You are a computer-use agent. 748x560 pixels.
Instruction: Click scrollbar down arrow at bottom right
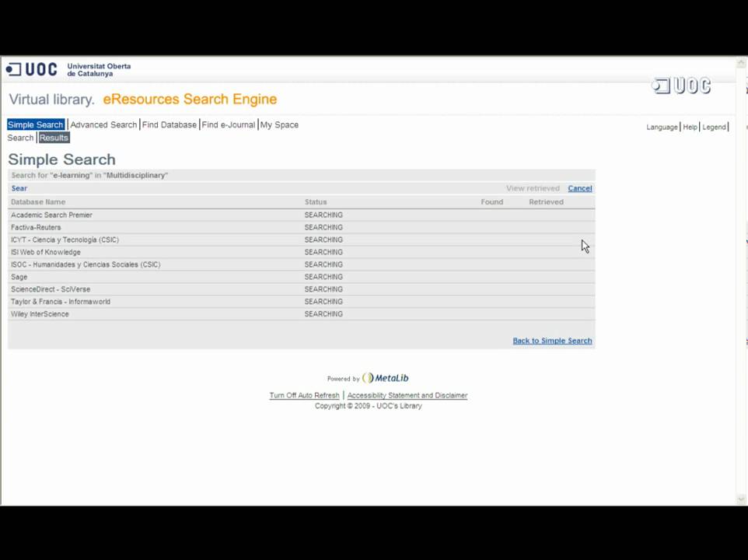pyautogui.click(x=741, y=499)
